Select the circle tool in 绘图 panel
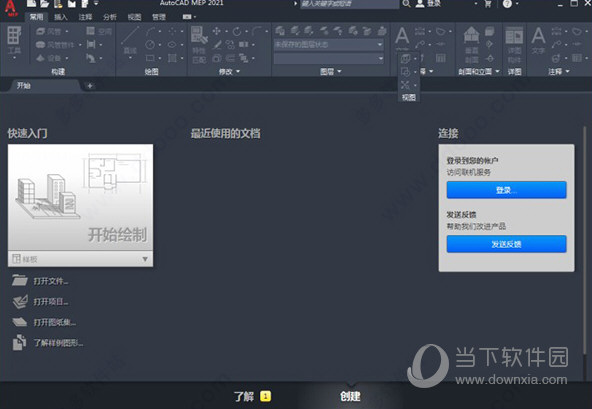Image resolution: width=592 pixels, height=409 pixels. [150, 45]
